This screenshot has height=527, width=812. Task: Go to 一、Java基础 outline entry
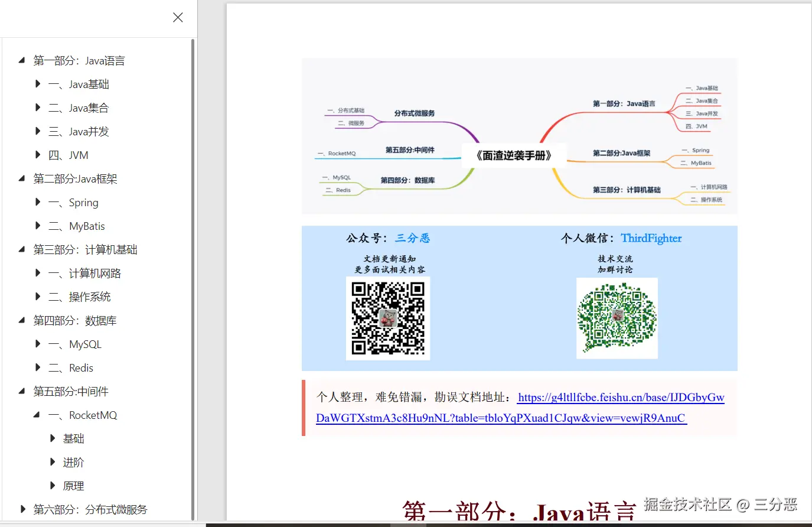point(79,84)
